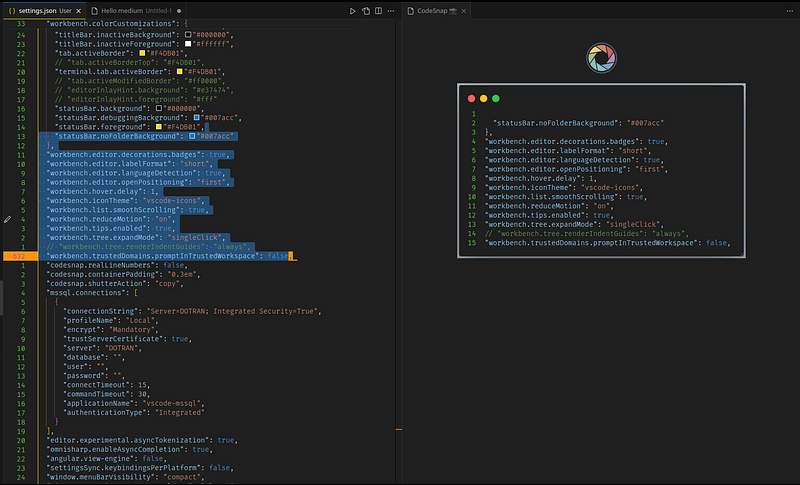Click "statusBar.noFolderBackground" in CodeSnap preview
This screenshot has height=485, width=800.
556,123
